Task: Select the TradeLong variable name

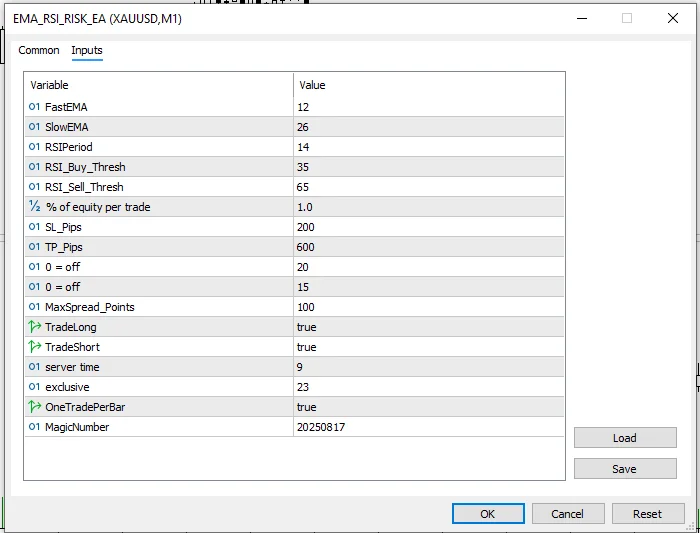Action: (x=71, y=327)
